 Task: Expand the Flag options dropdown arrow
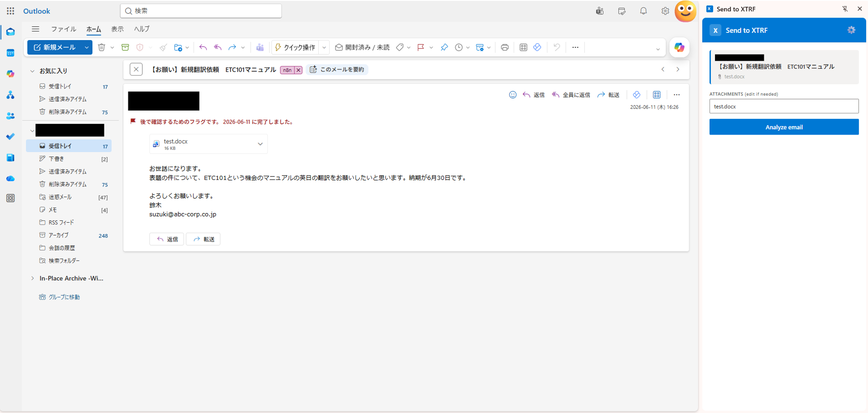coord(431,47)
